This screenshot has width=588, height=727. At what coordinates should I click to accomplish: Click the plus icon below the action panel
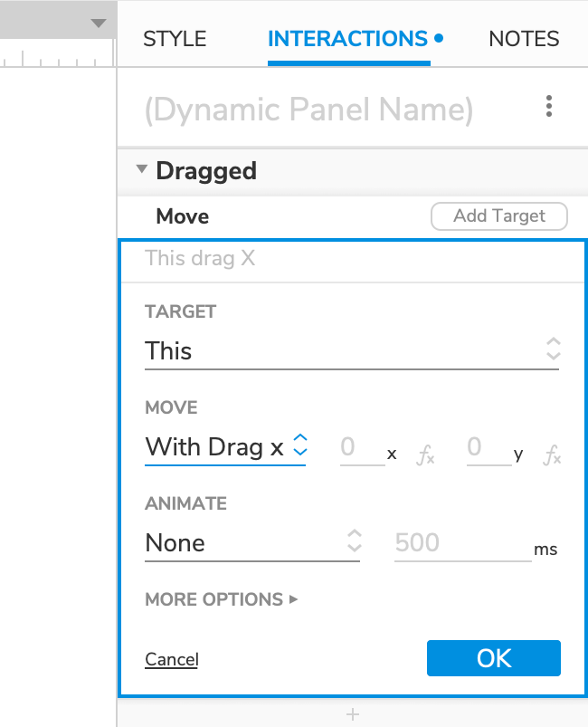353,715
